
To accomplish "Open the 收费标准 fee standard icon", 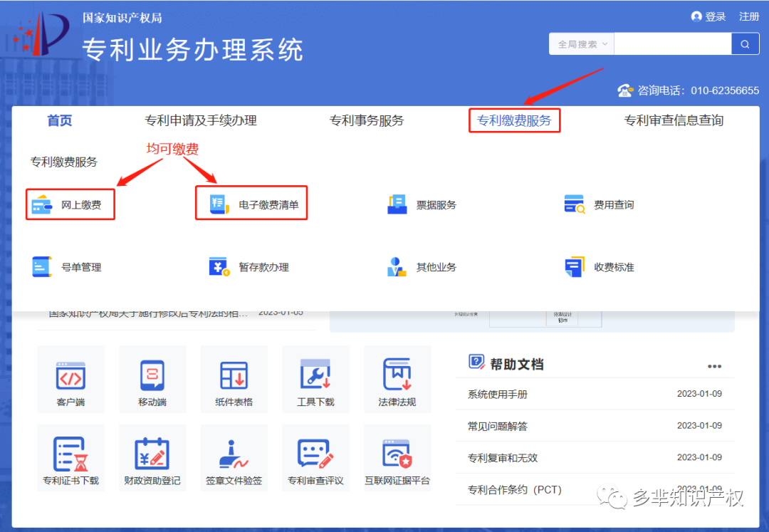I will pos(575,267).
